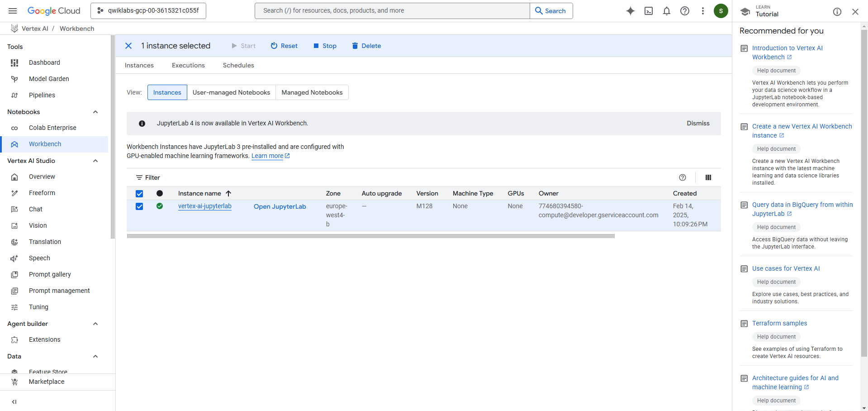Collapse the Data section
868x411 pixels.
(x=95, y=356)
